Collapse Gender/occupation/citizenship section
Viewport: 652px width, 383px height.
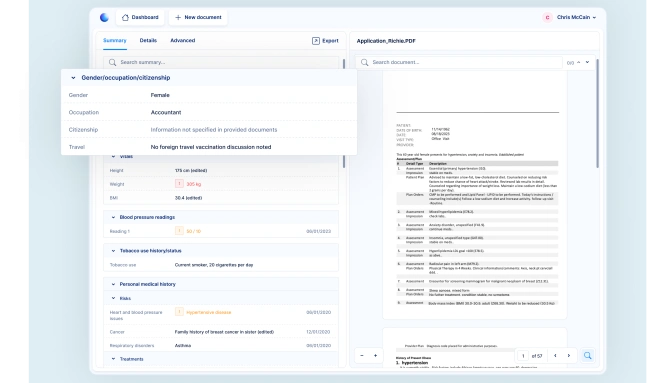73,78
